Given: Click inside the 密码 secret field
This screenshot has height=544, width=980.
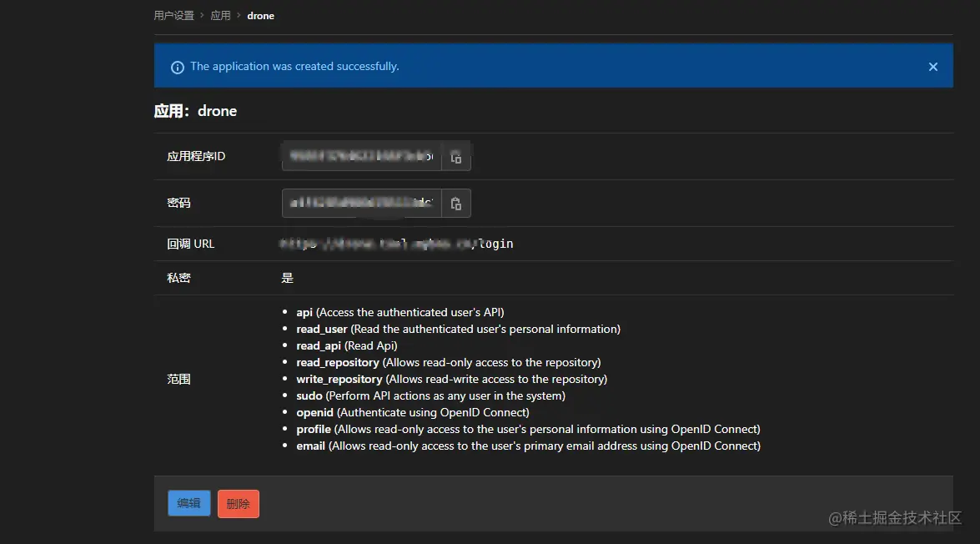Looking at the screenshot, I should pyautogui.click(x=361, y=204).
